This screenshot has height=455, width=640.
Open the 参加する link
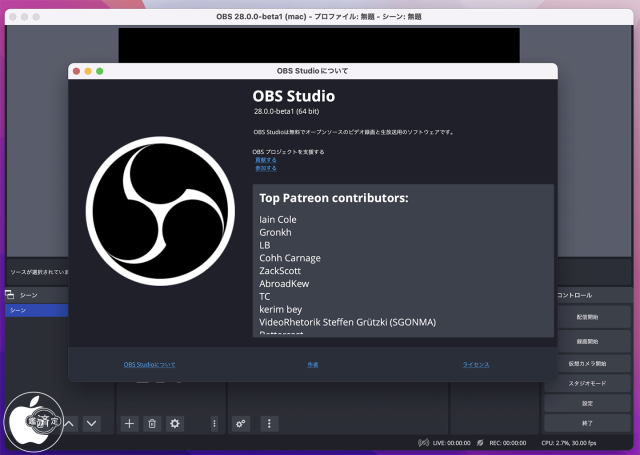click(266, 168)
